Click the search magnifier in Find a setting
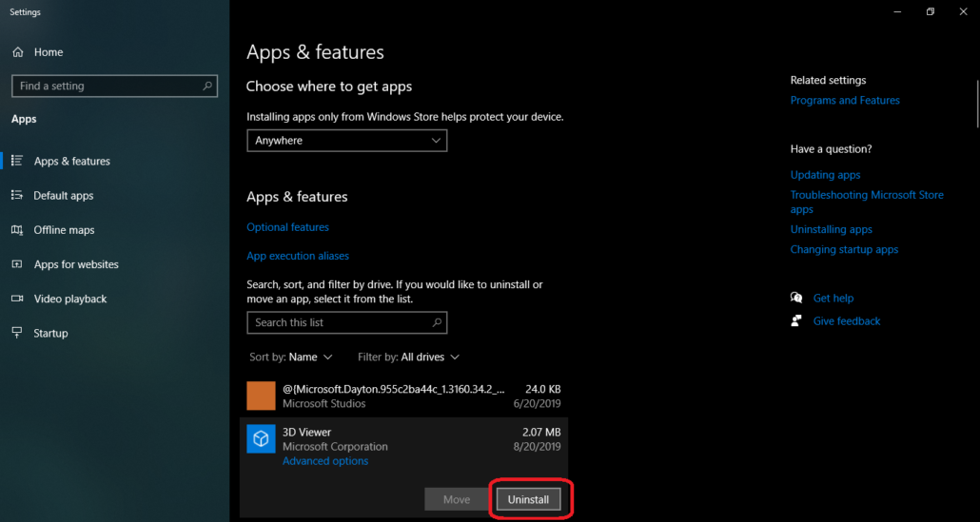Screen dimensions: 980x522 click(x=206, y=87)
